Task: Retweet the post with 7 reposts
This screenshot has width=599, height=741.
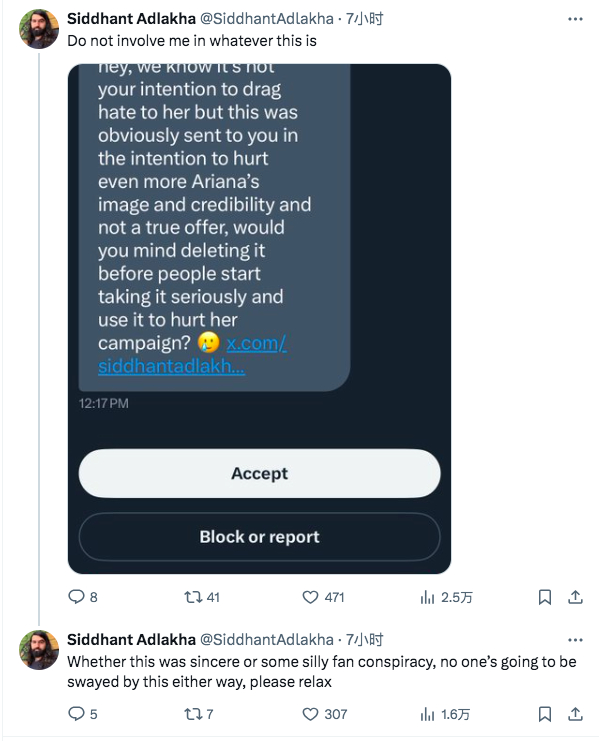Action: pos(198,714)
